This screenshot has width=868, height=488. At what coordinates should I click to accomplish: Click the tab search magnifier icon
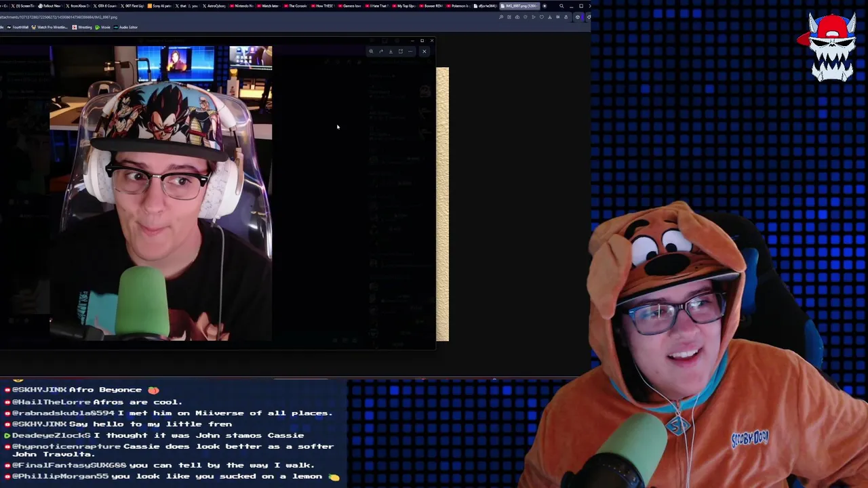(x=561, y=6)
